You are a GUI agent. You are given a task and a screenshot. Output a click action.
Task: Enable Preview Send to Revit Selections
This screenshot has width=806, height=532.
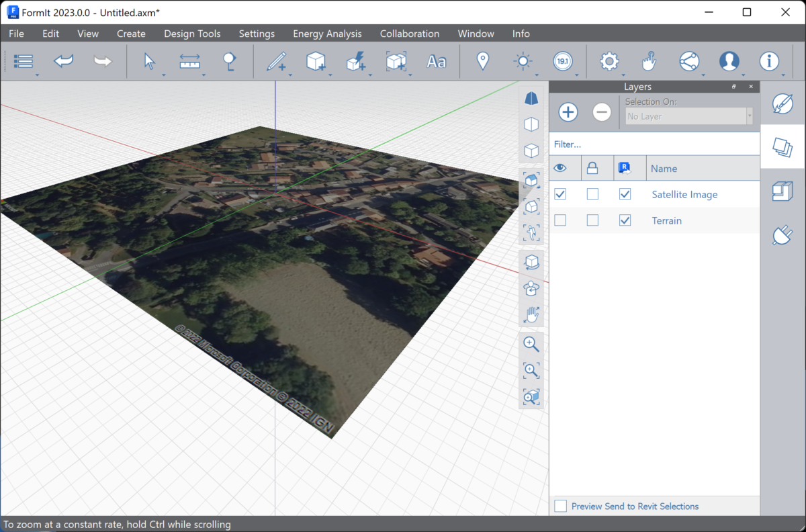tap(560, 506)
